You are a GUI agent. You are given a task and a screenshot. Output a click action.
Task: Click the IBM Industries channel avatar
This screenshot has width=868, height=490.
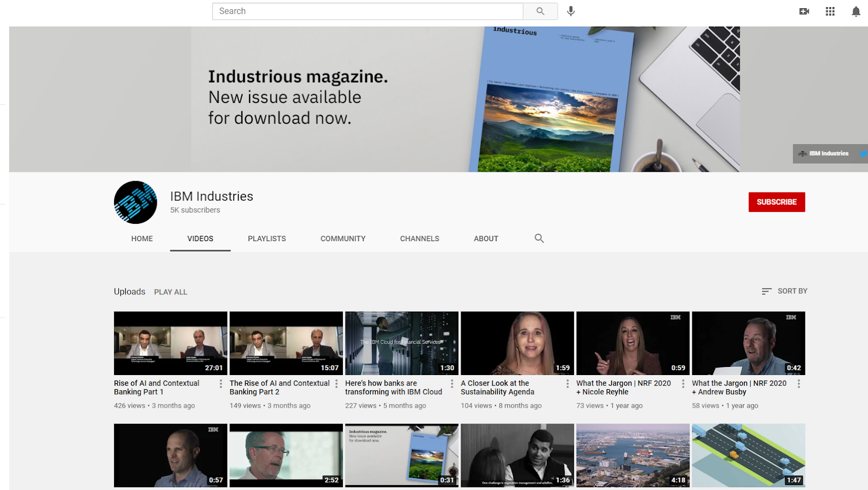(136, 202)
